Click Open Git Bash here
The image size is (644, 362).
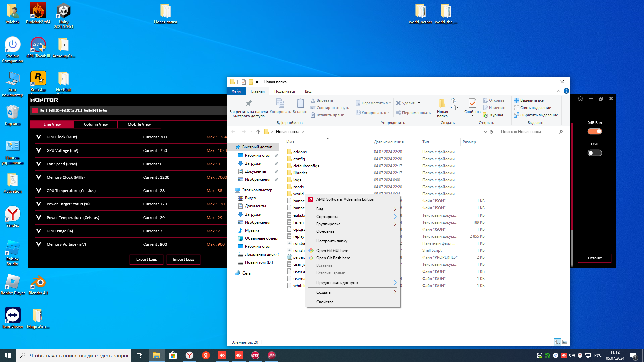(x=353, y=258)
